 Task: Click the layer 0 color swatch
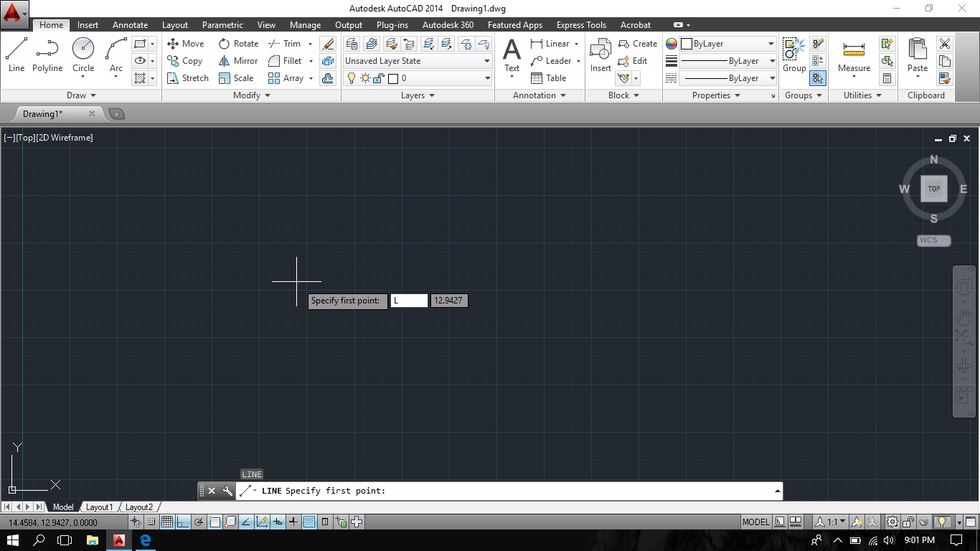pos(392,78)
